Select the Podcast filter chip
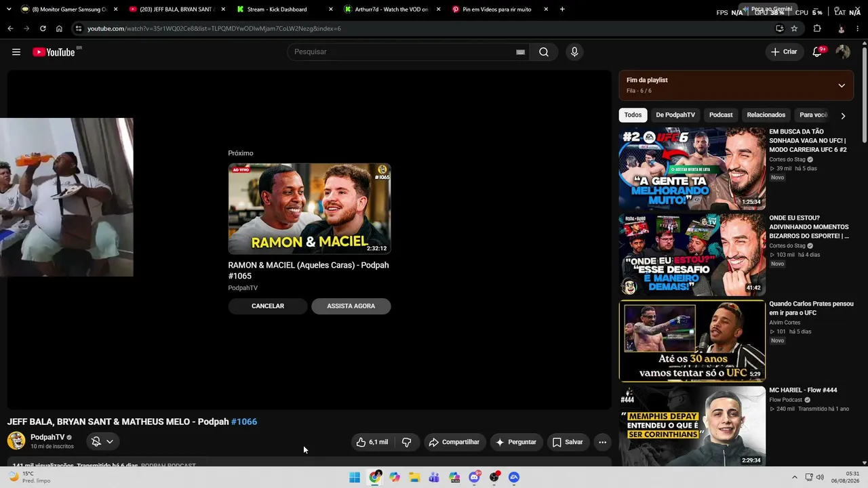 pyautogui.click(x=721, y=115)
